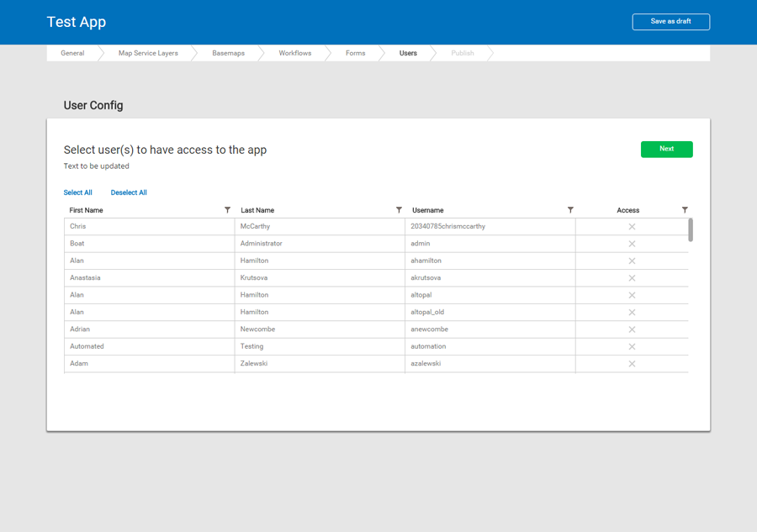
Task: Go to the Users step
Action: [x=408, y=53]
